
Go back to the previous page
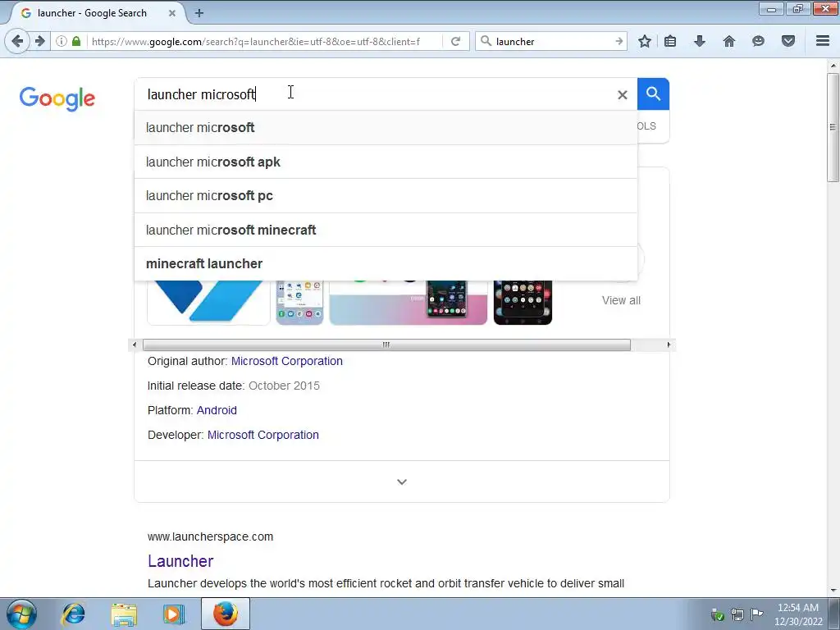(17, 41)
